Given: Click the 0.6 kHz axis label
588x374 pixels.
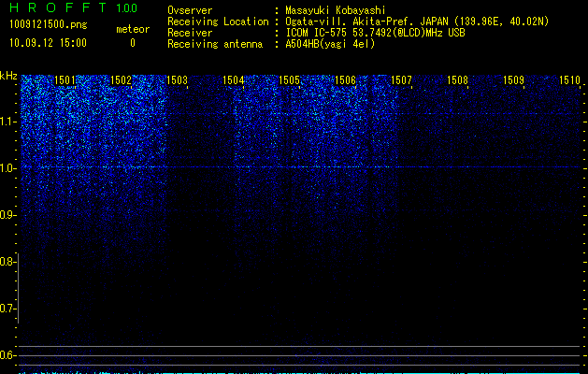Looking at the screenshot, I should click(x=7, y=355).
